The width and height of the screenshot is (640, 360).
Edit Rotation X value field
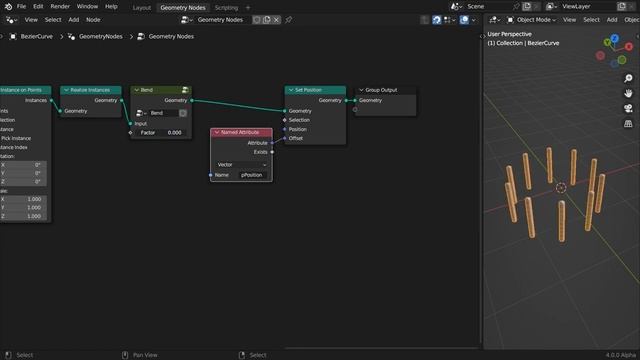coord(23,165)
